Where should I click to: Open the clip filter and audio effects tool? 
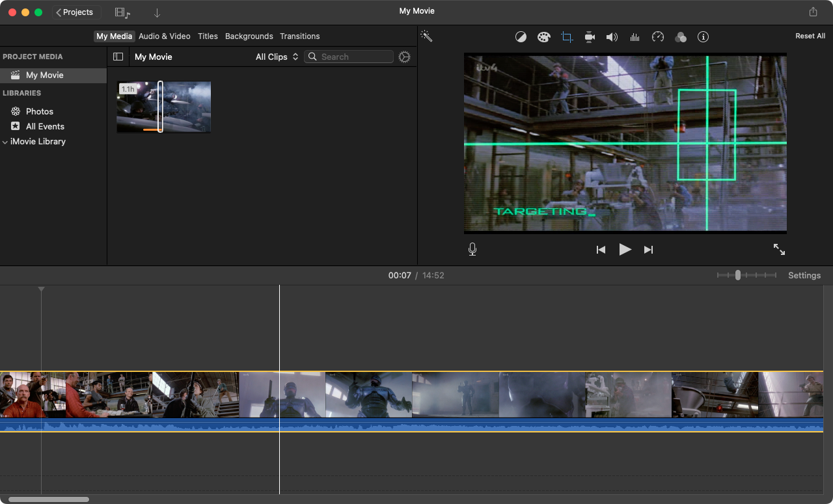coord(681,37)
